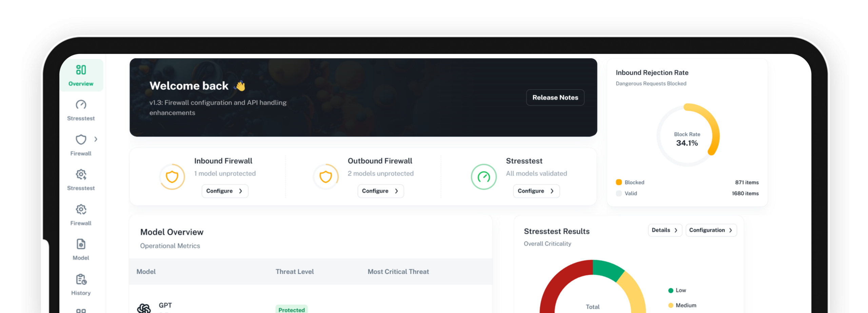Toggle the Low criticality legend item
Viewport: 868px width, 313px height.
click(x=670, y=290)
